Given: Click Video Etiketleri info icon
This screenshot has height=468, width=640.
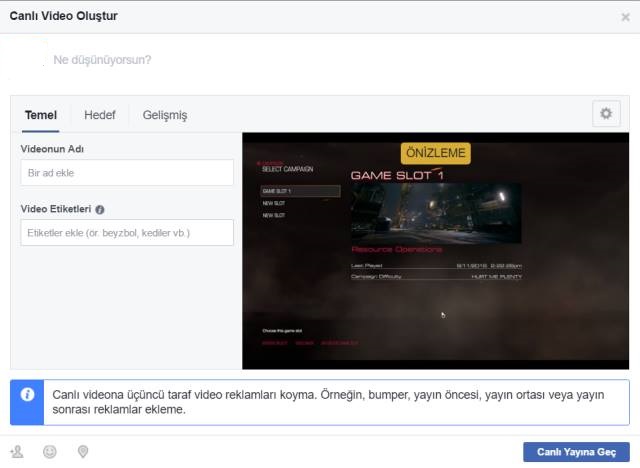Looking at the screenshot, I should click(x=100, y=209).
